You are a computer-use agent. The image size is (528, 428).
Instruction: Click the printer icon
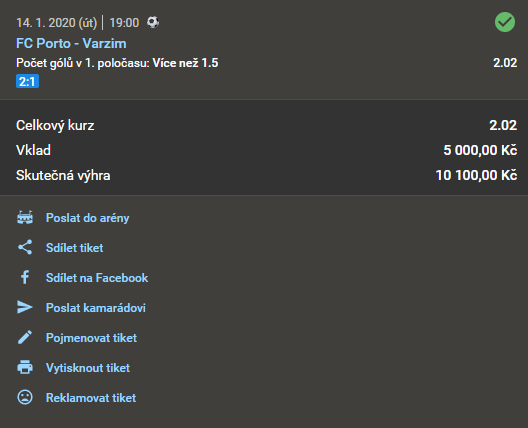pyautogui.click(x=25, y=367)
